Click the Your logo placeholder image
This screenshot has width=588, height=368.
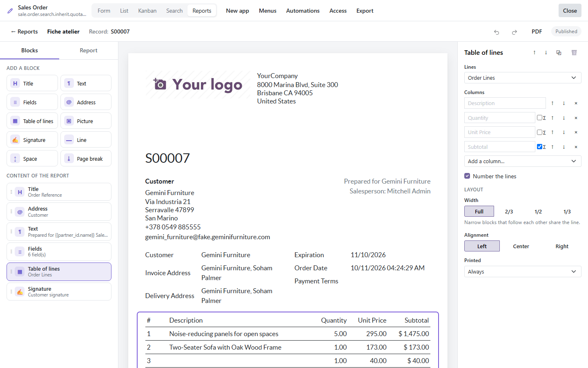point(198,85)
